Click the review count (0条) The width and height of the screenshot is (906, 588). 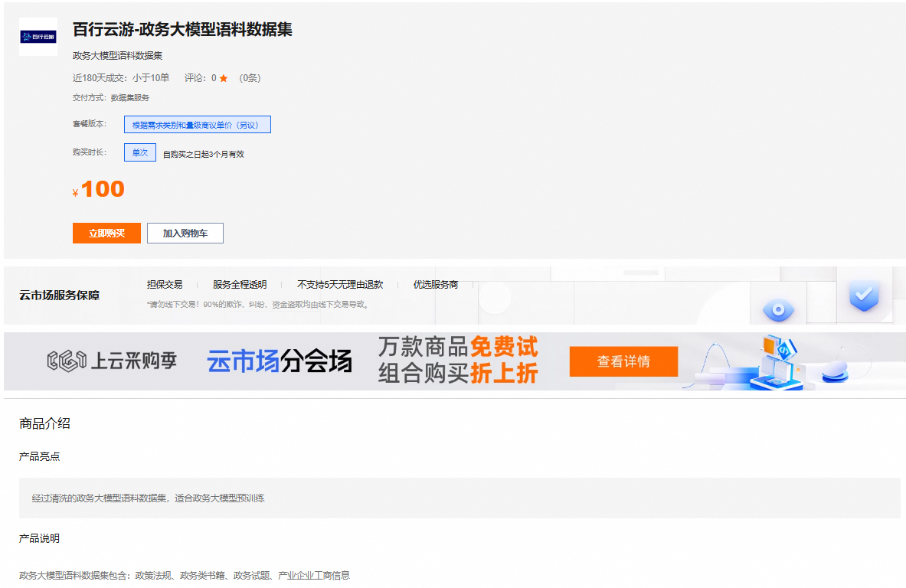coord(250,78)
